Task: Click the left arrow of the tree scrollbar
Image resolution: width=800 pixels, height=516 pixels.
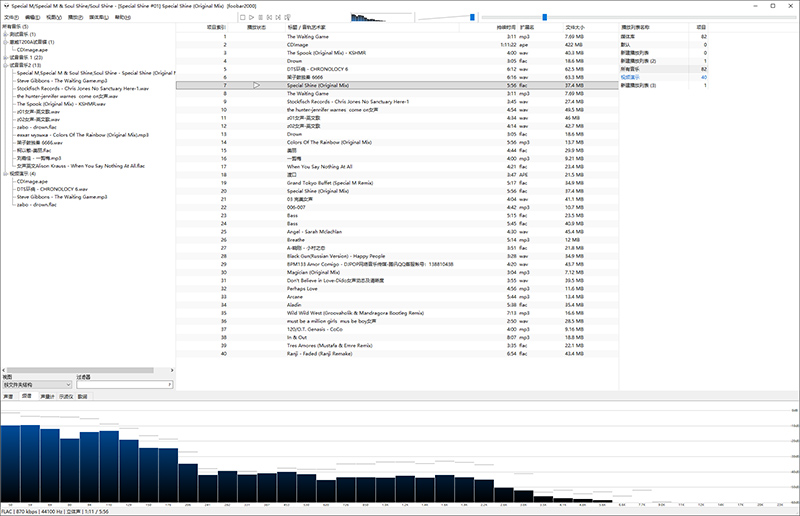Action: (x=4, y=370)
